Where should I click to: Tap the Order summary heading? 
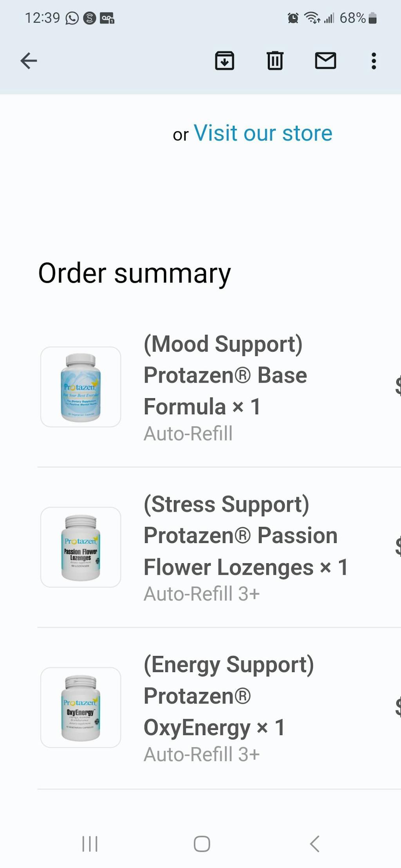pyautogui.click(x=134, y=273)
